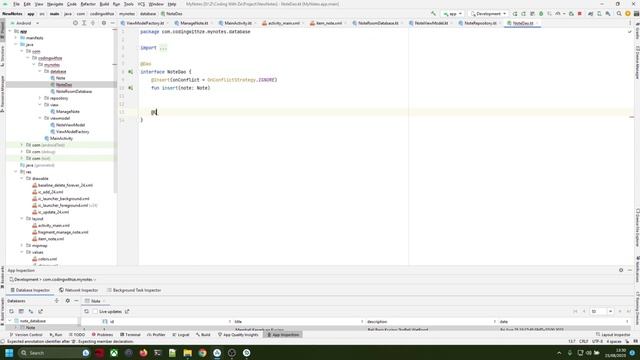Toggle the Live updates checkbox
Screen dimensions: 640x360
[x=95, y=312]
